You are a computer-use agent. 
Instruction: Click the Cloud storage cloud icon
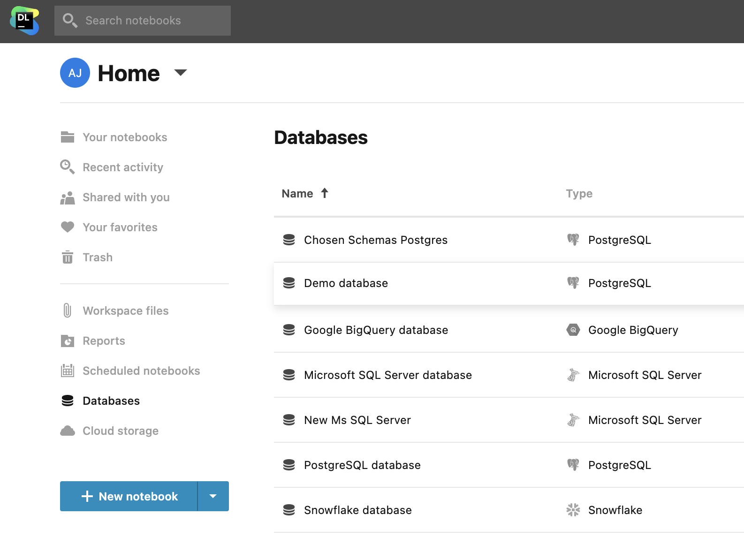tap(68, 431)
